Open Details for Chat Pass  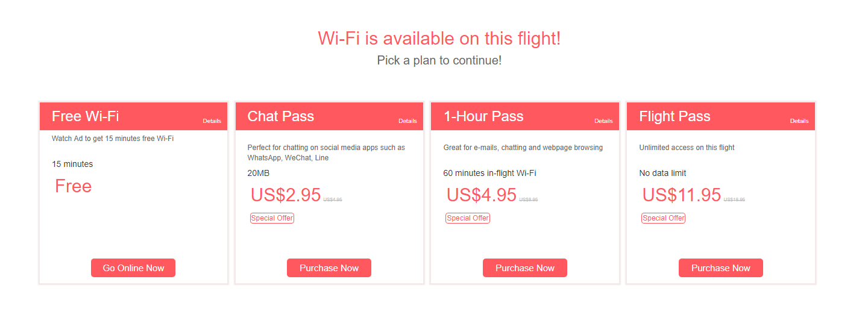coord(408,121)
